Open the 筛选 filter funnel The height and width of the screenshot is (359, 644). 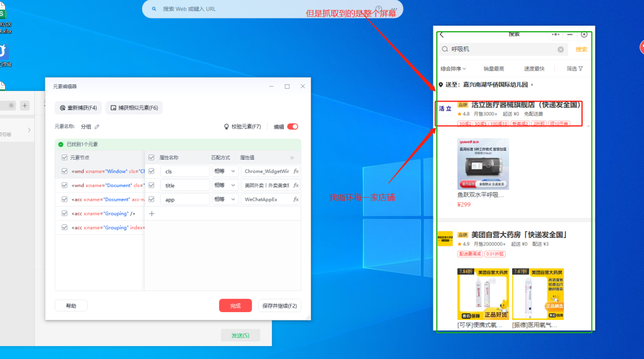[575, 69]
